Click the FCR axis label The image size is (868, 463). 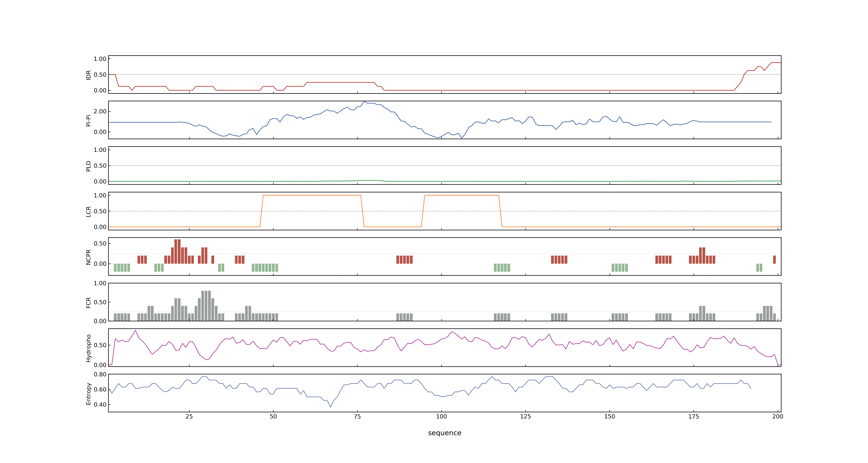pyautogui.click(x=88, y=302)
